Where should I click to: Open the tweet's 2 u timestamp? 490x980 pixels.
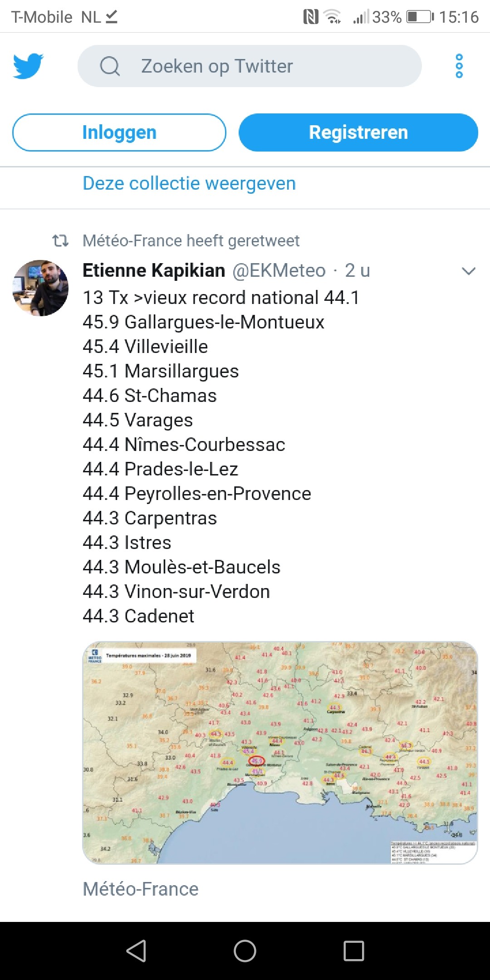[x=358, y=270]
